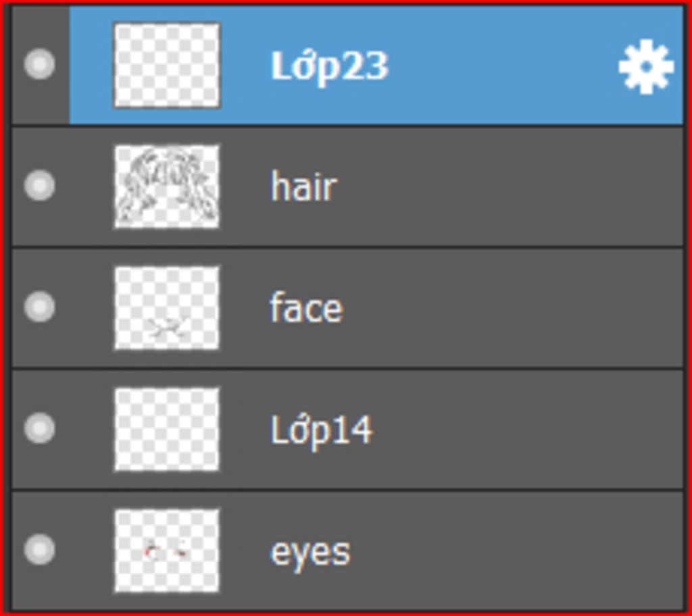The width and height of the screenshot is (692, 616).
Task: Hide the Lớp14 layer
Action: (x=39, y=428)
